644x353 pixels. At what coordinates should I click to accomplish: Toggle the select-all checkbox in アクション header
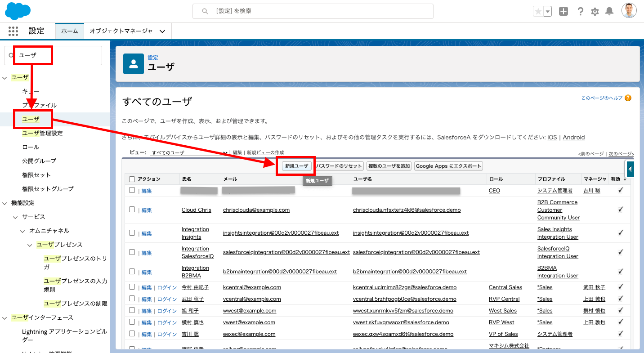(x=132, y=179)
